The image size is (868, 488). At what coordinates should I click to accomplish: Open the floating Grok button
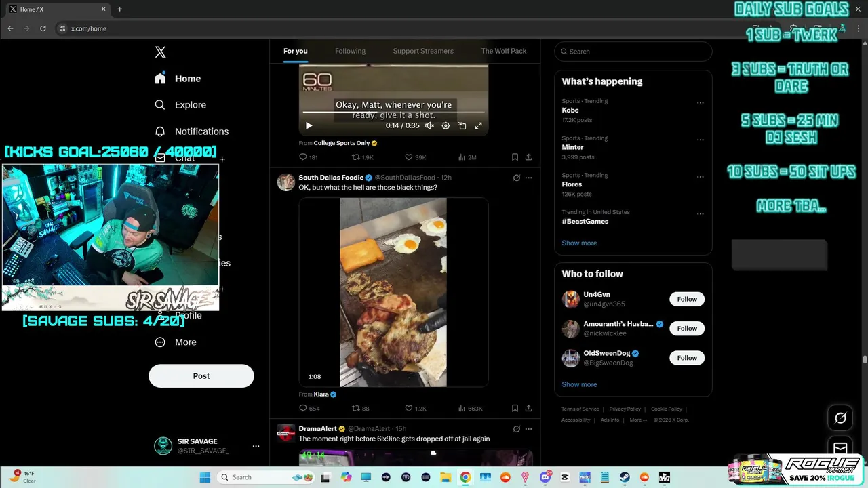(840, 418)
